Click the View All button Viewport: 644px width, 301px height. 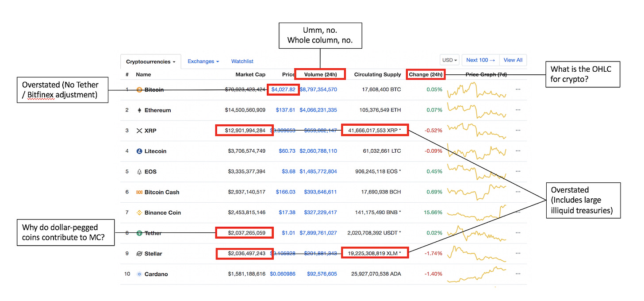(513, 60)
